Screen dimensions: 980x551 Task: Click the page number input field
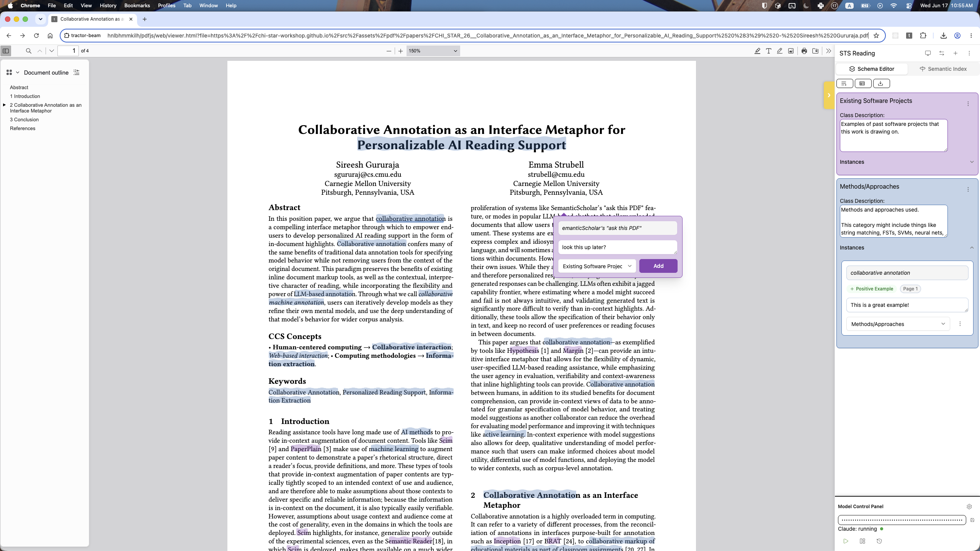pos(68,51)
